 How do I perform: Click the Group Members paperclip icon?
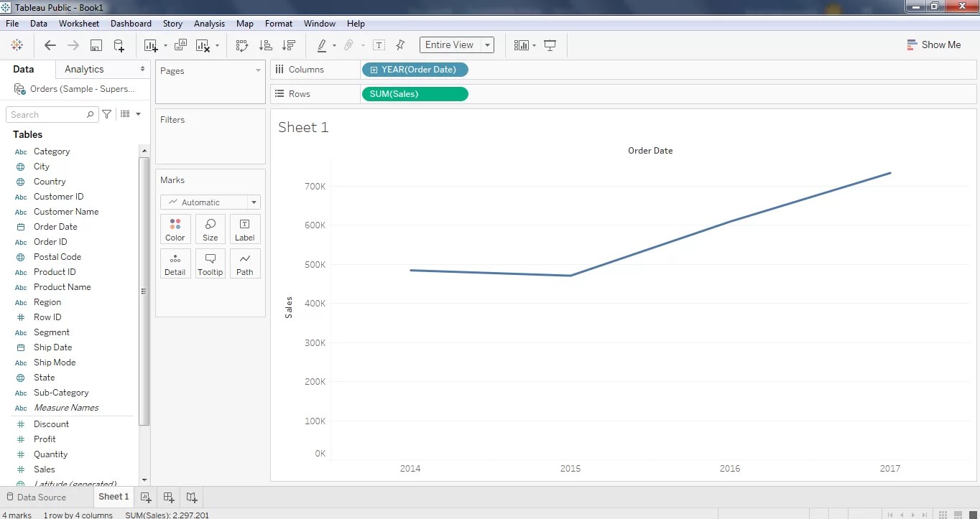click(348, 45)
